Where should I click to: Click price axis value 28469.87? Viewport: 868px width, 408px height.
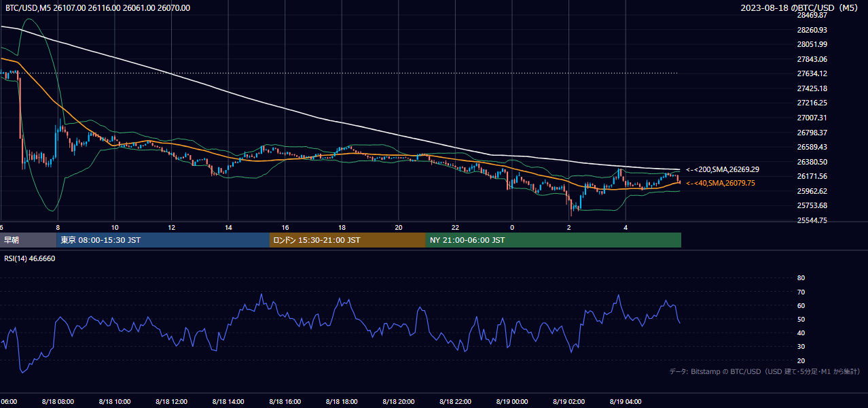coord(812,15)
